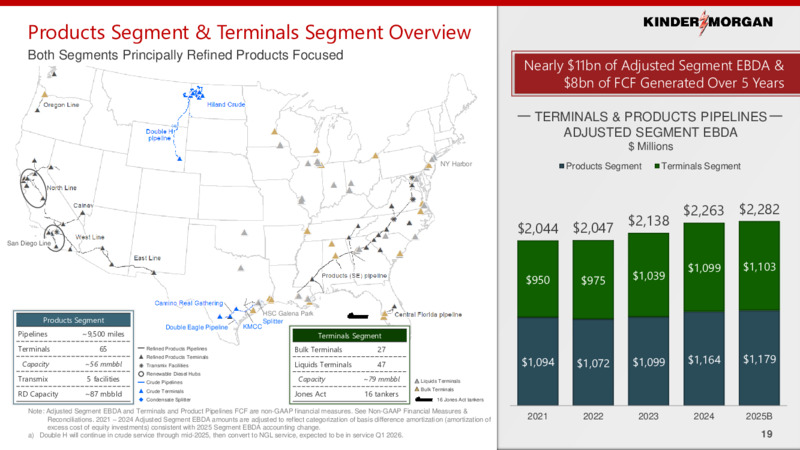The image size is (800, 450).
Task: Click the North Line map label
Action: pyautogui.click(x=62, y=188)
